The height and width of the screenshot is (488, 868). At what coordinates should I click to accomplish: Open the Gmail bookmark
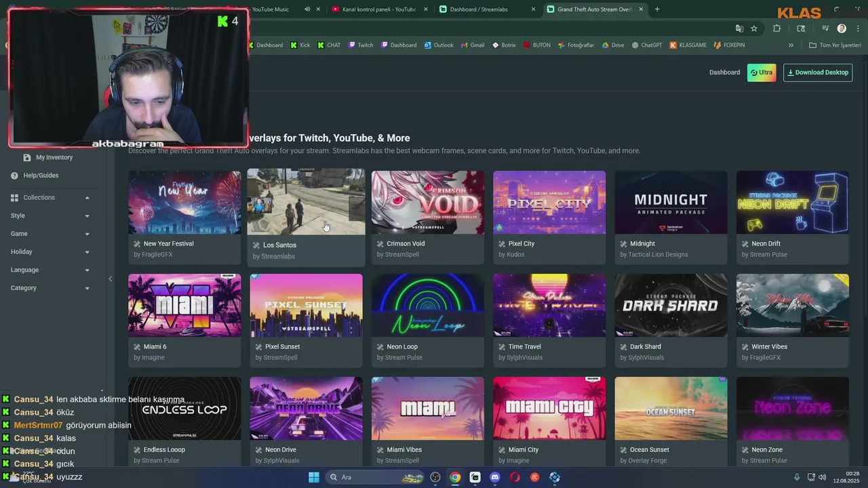[x=473, y=45]
